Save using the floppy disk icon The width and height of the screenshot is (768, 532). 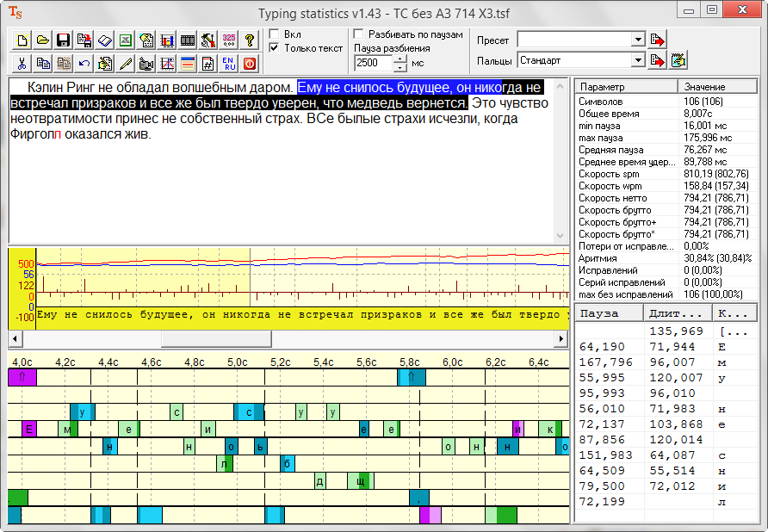coord(63,40)
